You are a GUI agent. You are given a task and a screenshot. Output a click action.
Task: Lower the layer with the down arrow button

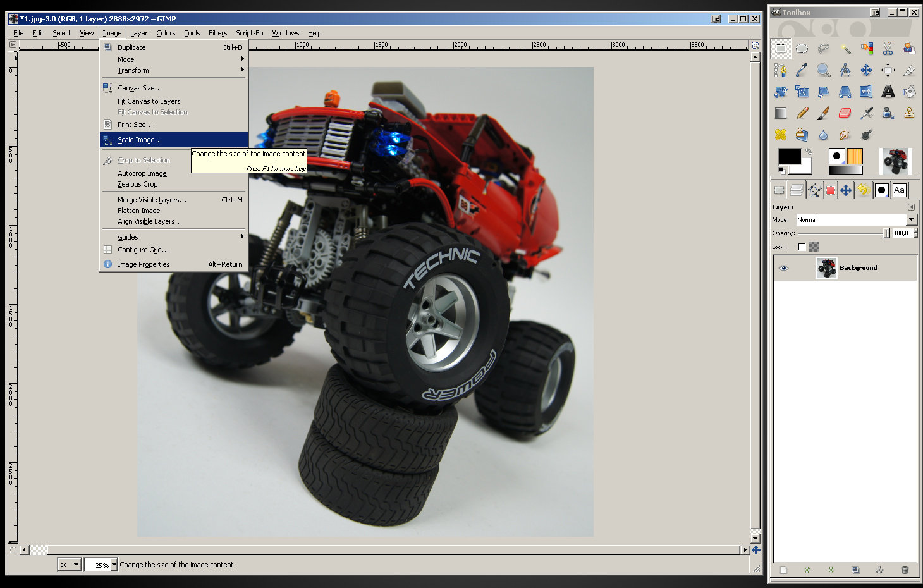[831, 570]
